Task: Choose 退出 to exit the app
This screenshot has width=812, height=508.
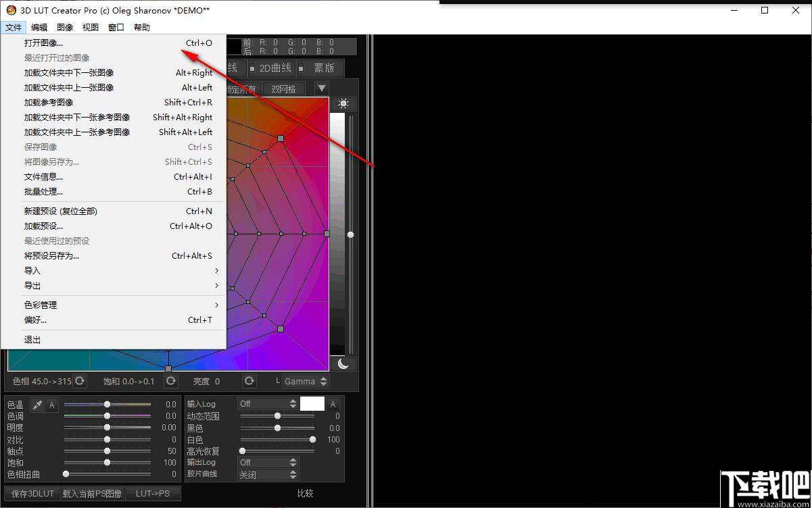Action: (114, 339)
